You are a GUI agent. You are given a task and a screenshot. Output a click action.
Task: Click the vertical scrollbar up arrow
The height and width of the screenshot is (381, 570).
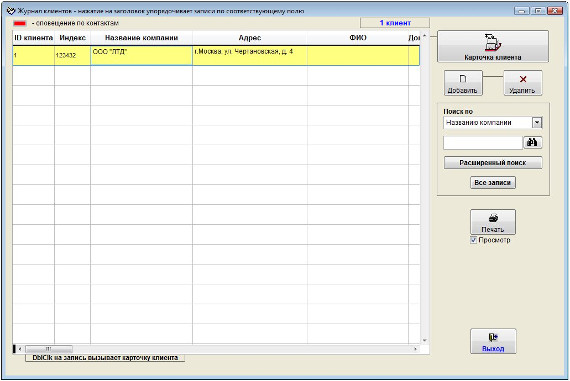coord(424,36)
